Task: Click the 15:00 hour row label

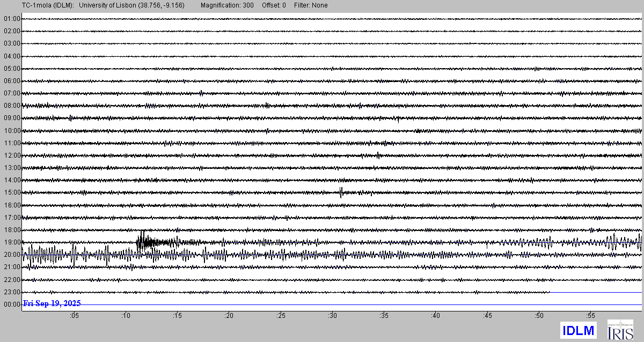Action: (12, 192)
